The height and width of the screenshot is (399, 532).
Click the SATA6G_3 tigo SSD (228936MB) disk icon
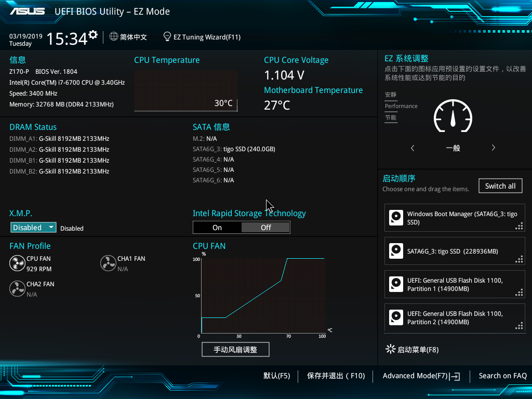tap(396, 251)
